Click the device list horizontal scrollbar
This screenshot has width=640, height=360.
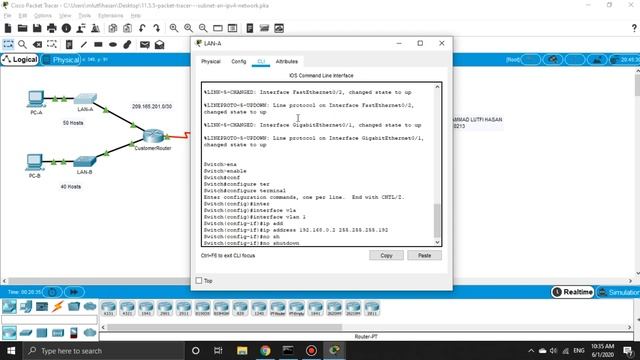tap(224, 327)
